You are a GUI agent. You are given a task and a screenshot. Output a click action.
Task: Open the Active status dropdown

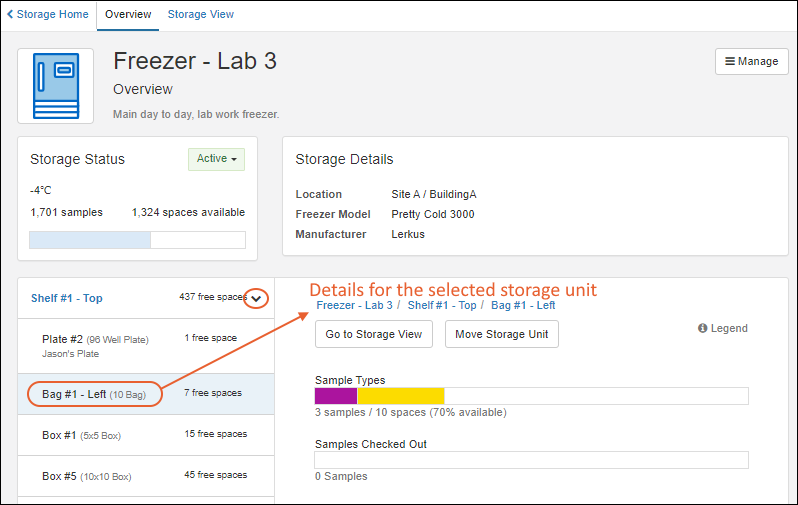(x=216, y=159)
